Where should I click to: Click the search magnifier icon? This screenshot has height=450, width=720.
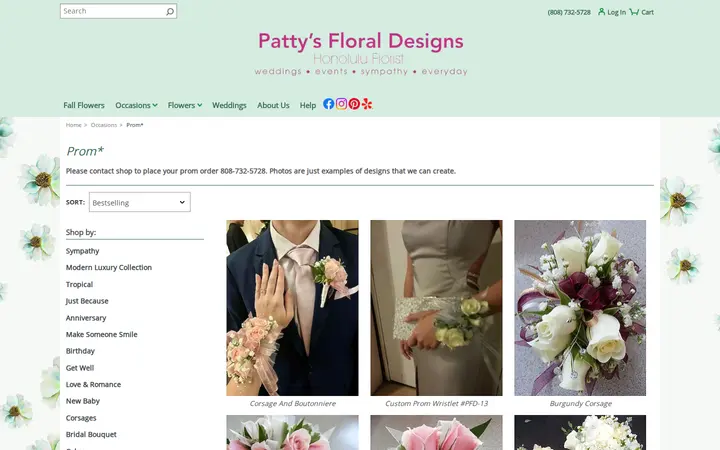[x=170, y=11]
